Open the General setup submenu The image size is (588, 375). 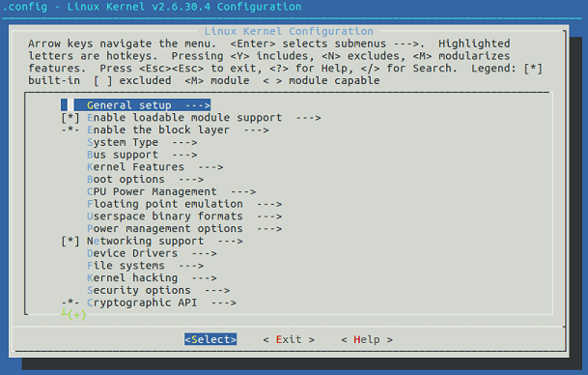pyautogui.click(x=148, y=105)
